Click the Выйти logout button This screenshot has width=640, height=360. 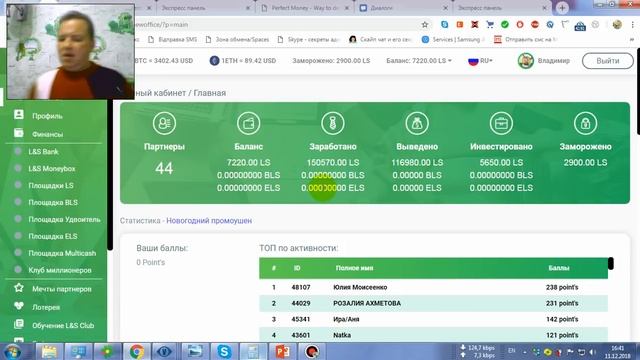[x=608, y=61]
